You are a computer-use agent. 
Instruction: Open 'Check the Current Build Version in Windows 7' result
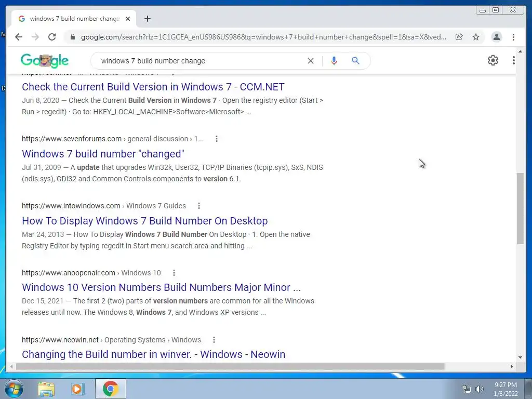click(x=153, y=87)
